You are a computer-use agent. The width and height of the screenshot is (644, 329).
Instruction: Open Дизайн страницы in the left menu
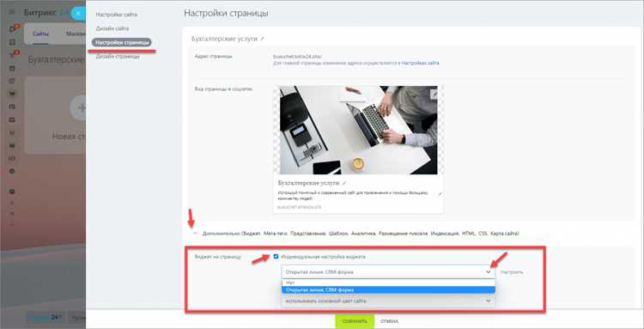tap(118, 57)
